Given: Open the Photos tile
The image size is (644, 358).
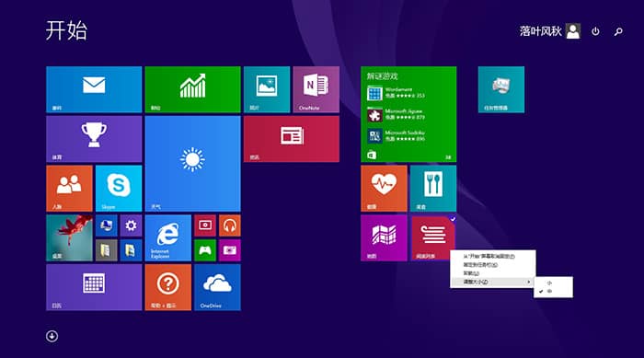Looking at the screenshot, I should pyautogui.click(x=267, y=89).
